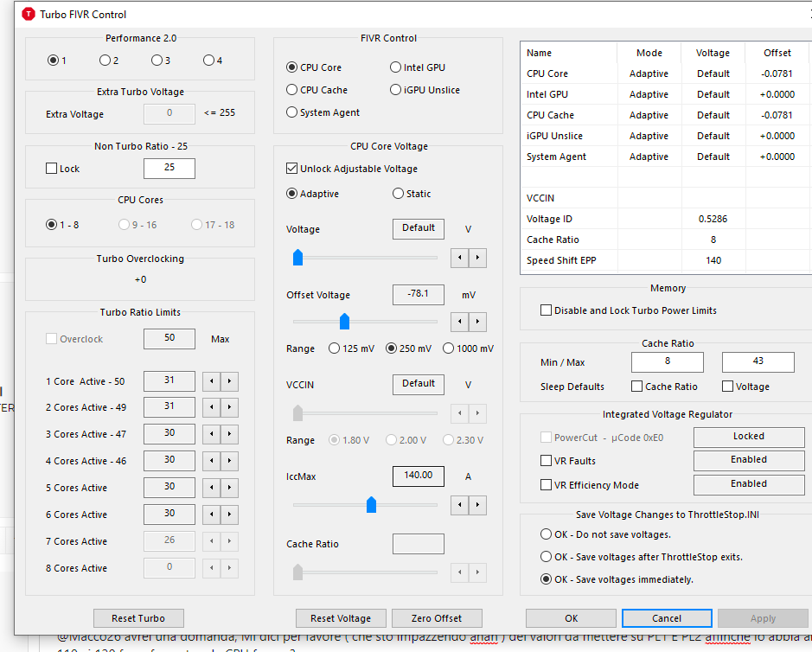Select save voltages after ThrottleStop exits

[x=546, y=557]
